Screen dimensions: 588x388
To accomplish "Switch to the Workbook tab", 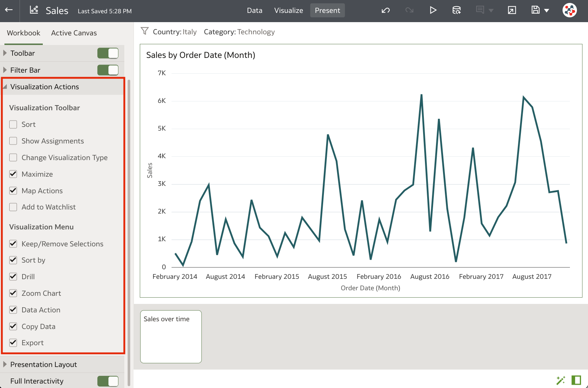I will point(24,33).
